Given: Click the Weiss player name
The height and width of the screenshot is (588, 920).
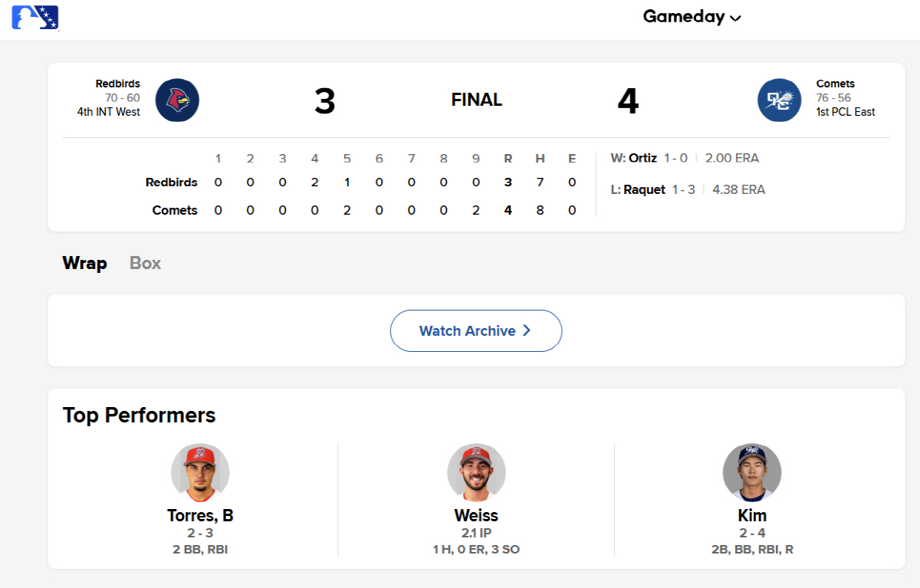Looking at the screenshot, I should (x=476, y=515).
